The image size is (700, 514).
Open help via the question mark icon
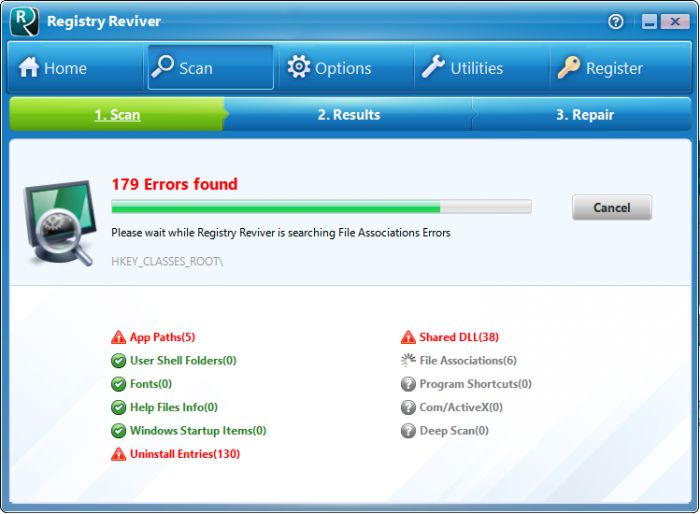[616, 21]
